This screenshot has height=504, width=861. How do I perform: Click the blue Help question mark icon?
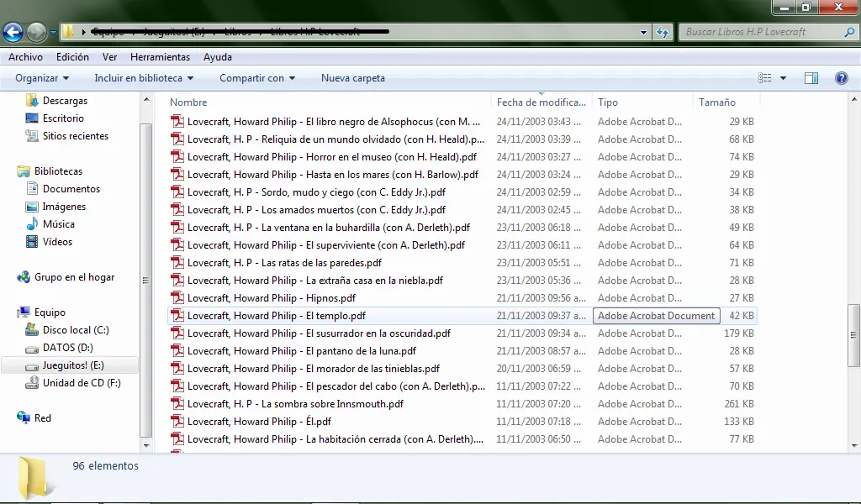click(841, 78)
